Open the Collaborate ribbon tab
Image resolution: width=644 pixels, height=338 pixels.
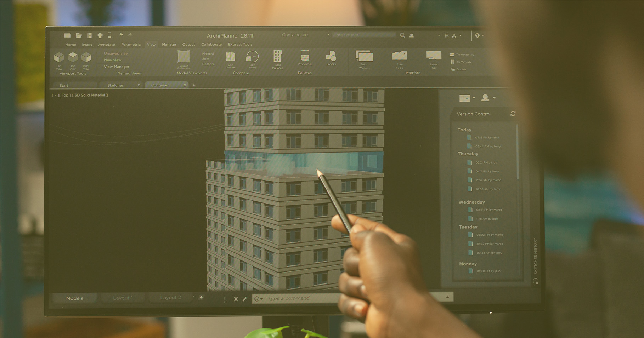coord(211,45)
